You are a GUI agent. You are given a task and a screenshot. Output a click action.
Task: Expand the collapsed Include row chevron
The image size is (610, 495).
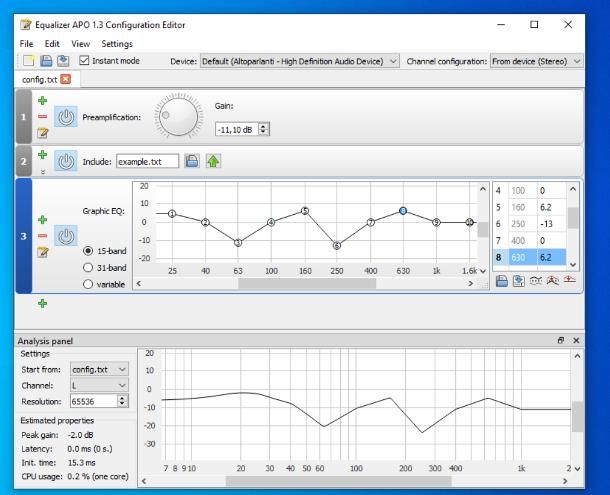coord(43,172)
